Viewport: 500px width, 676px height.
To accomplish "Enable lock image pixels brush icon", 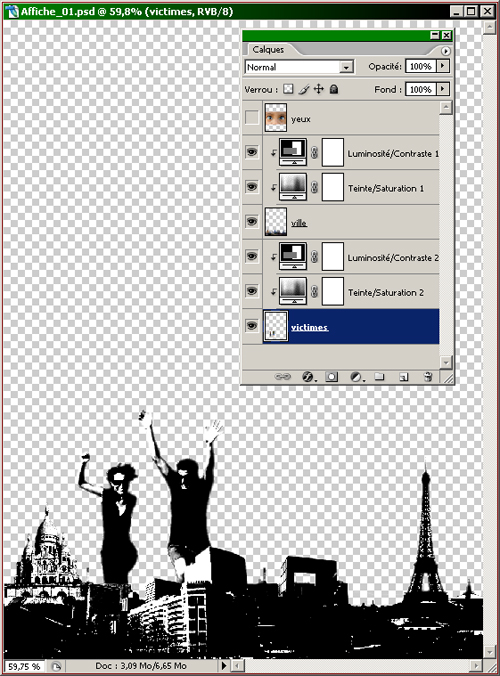I will pos(303,89).
